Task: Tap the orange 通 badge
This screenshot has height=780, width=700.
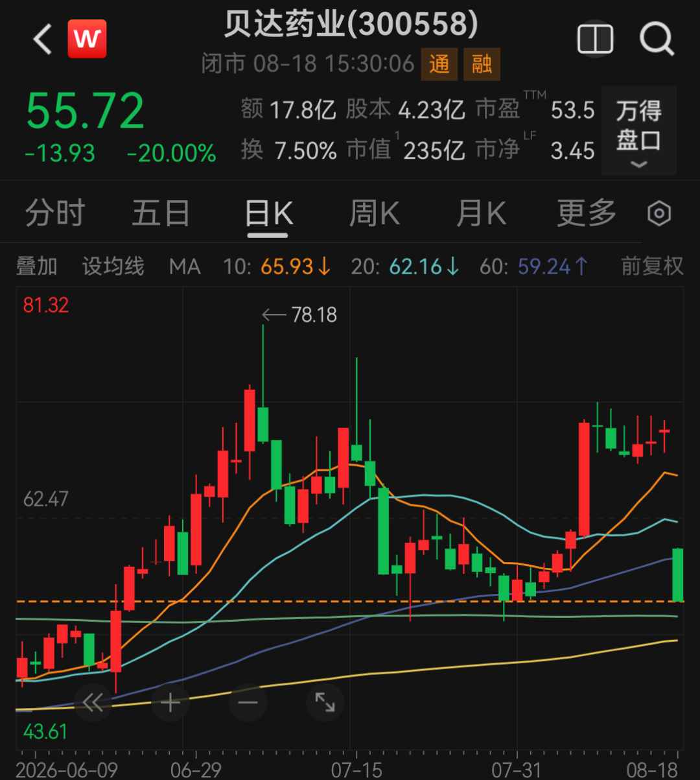Action: [x=439, y=64]
